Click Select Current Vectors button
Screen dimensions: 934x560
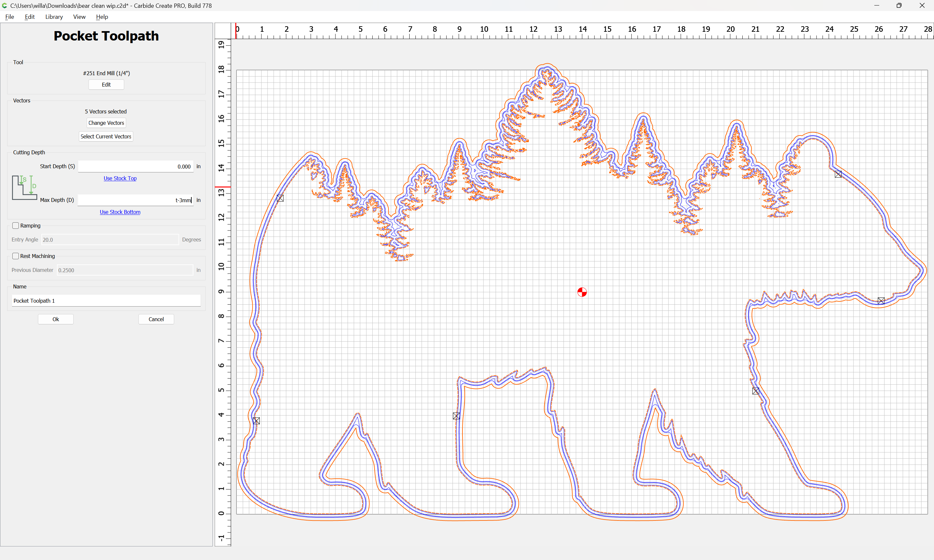pos(106,136)
